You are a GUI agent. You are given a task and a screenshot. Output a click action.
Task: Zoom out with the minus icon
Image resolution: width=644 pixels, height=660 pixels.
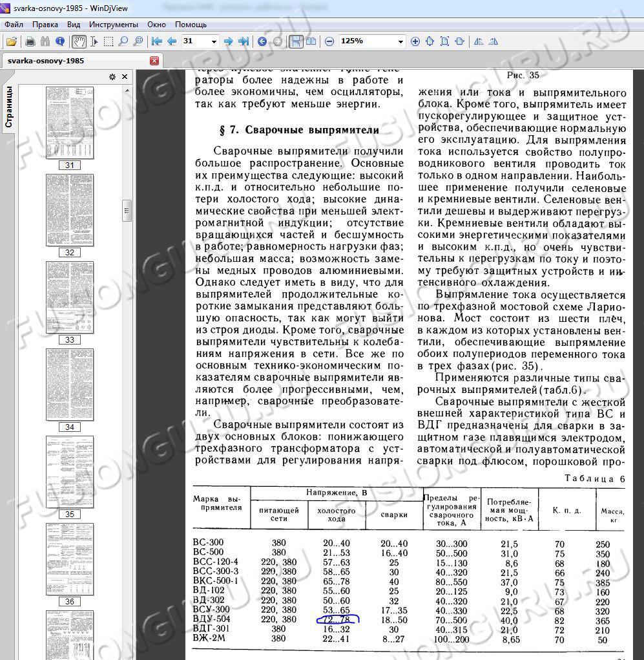tap(330, 41)
